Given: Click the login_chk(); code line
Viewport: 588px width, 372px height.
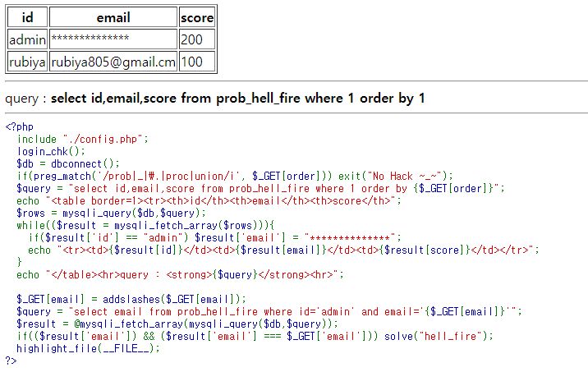Looking at the screenshot, I should (51, 151).
